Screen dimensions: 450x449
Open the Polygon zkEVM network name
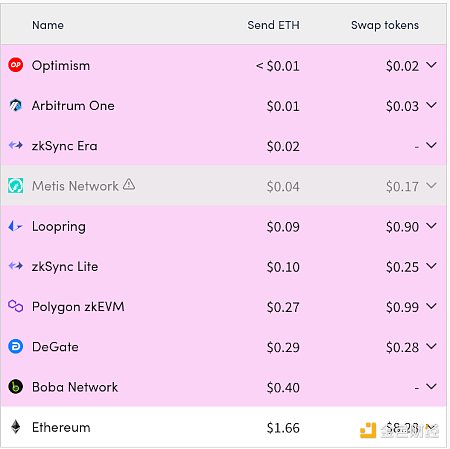[x=78, y=307]
